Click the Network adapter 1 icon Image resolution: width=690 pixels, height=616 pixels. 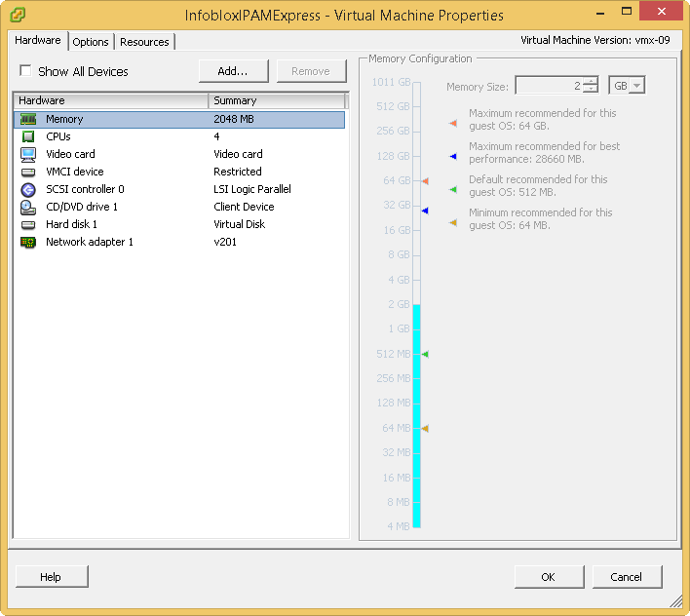[28, 243]
